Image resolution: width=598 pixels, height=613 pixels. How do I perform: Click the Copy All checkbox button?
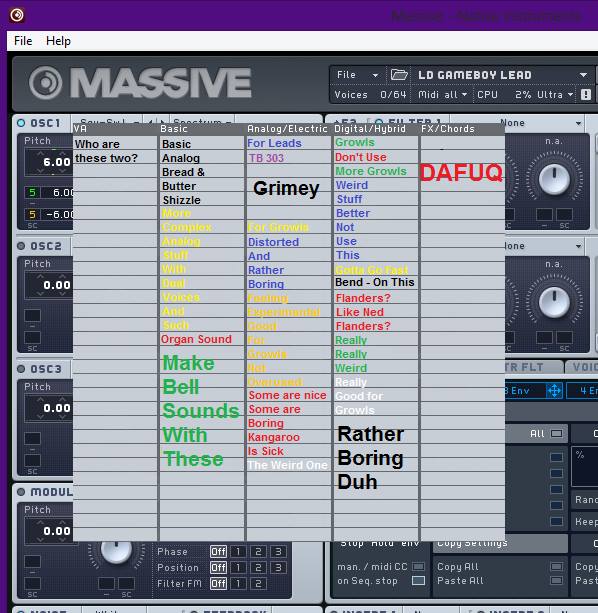(x=557, y=566)
